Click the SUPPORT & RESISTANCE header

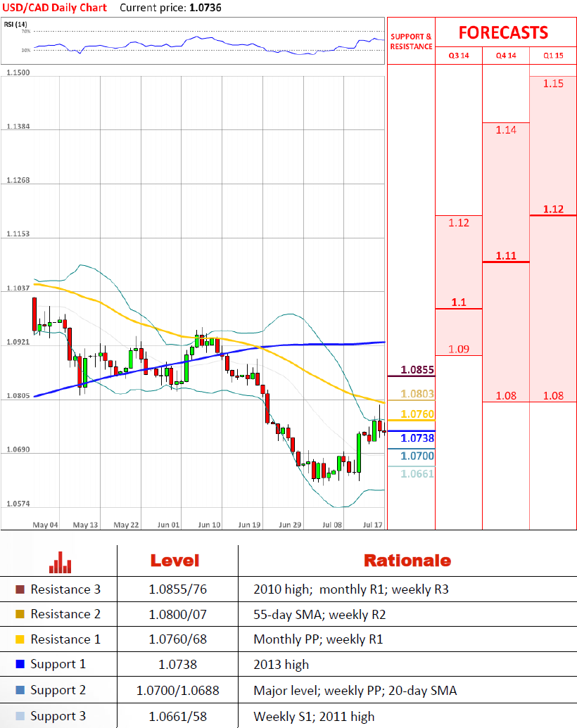411,41
